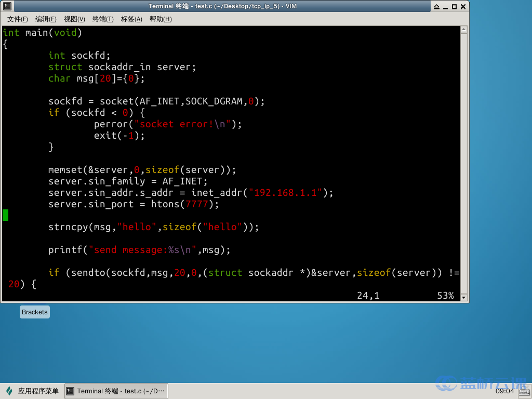This screenshot has width=532, height=399.
Task: Click the 09:04 clock in the panel
Action: point(505,391)
